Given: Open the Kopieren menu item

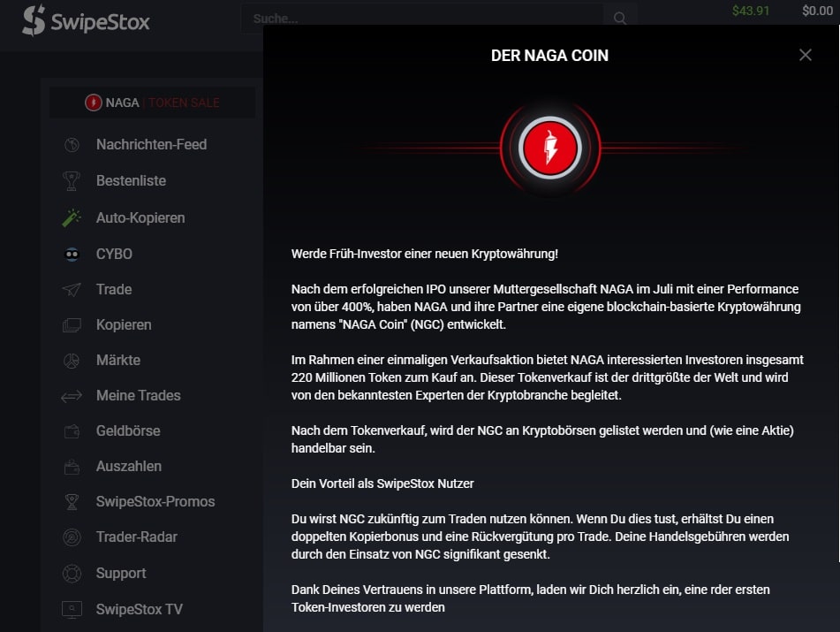Looking at the screenshot, I should 124,325.
